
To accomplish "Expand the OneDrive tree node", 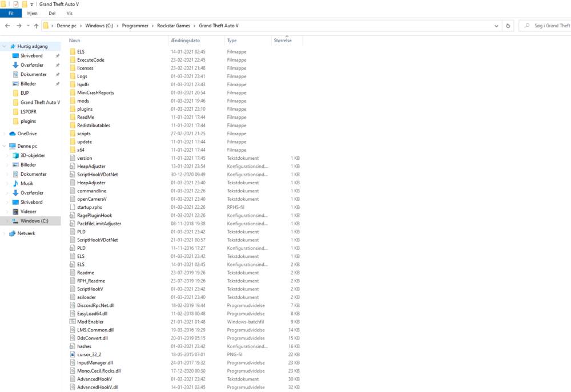I will point(5,134).
